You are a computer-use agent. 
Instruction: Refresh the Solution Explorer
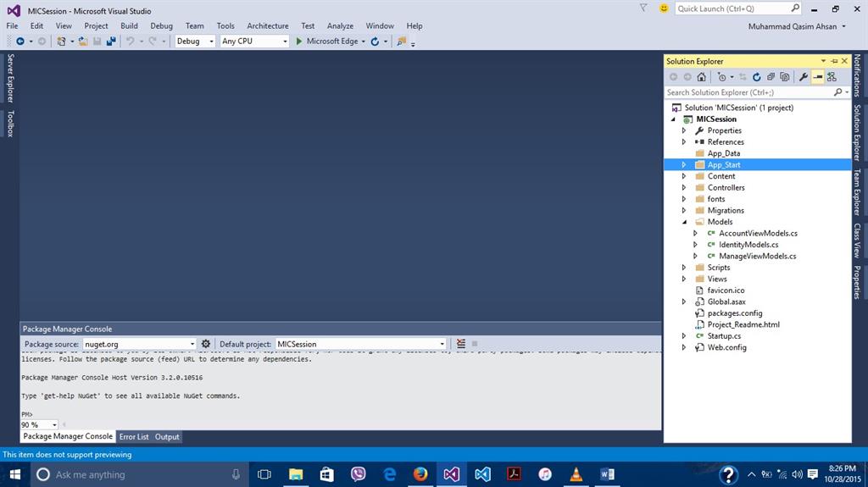click(757, 77)
